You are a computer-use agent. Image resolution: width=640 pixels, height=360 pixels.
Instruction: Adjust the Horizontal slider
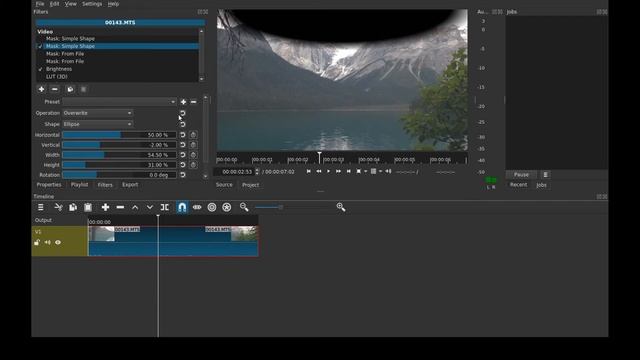click(x=119, y=135)
